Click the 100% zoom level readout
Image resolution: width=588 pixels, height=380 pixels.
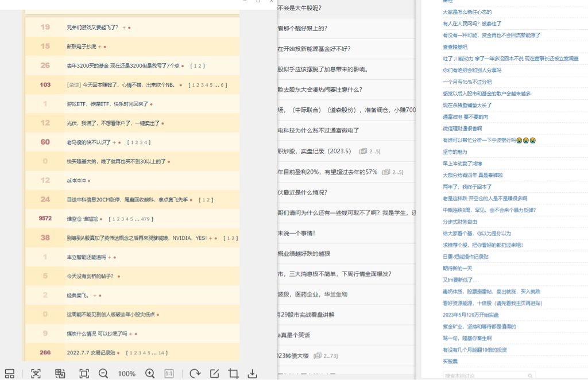tap(127, 374)
